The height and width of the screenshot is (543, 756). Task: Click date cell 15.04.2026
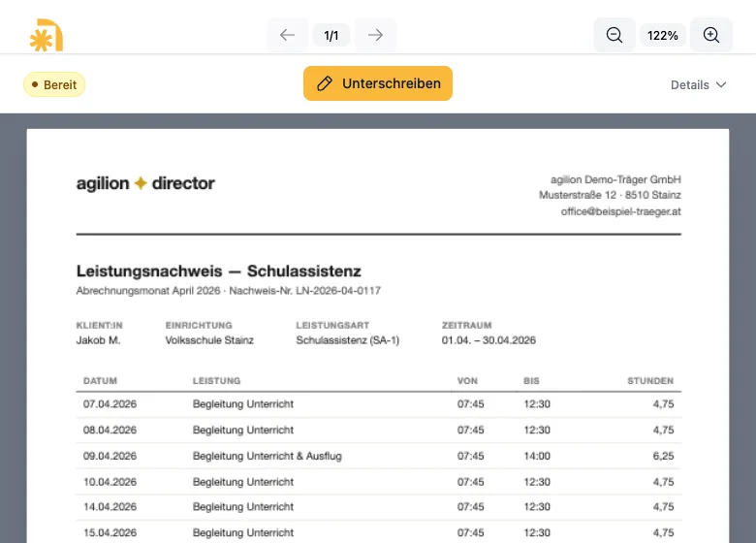pos(110,533)
